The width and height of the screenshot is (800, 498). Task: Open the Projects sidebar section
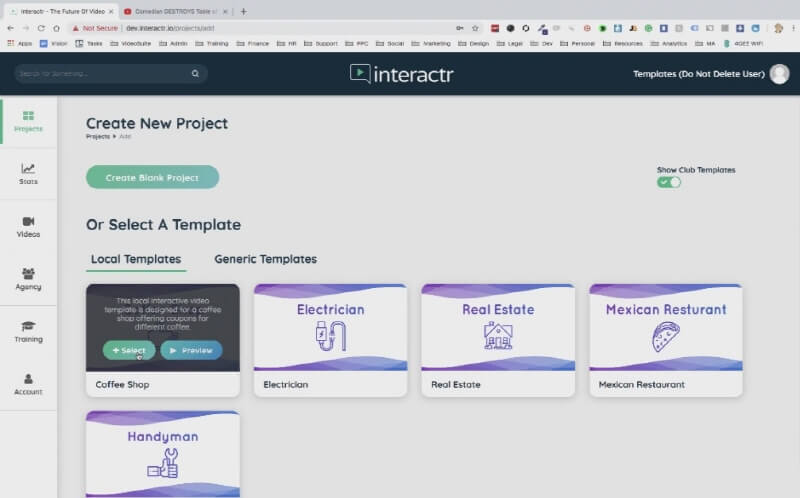[x=28, y=121]
